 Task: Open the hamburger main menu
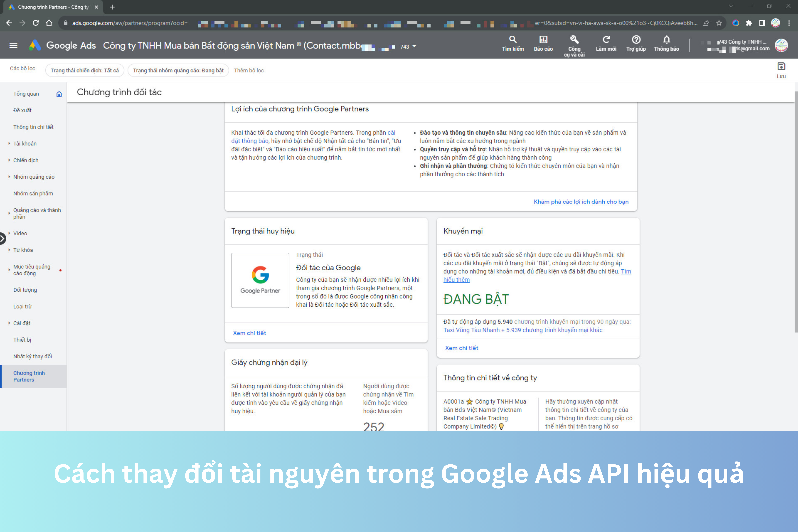click(13, 45)
